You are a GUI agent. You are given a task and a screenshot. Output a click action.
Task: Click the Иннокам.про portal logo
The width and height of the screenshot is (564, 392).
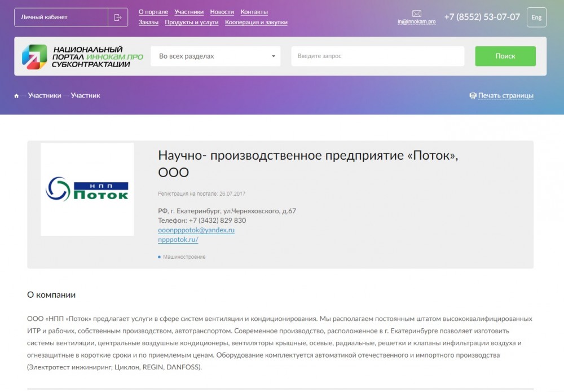coord(82,56)
